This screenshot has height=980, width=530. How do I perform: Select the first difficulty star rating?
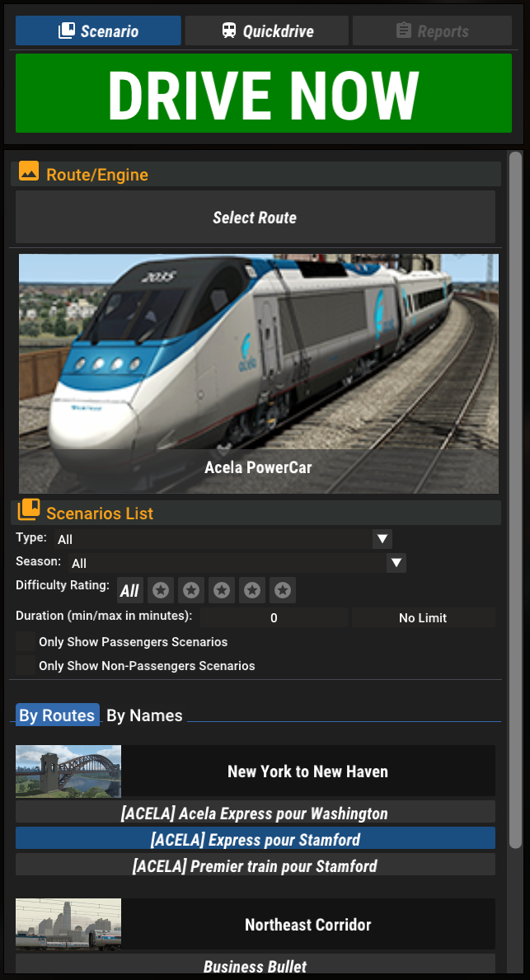coord(161,590)
